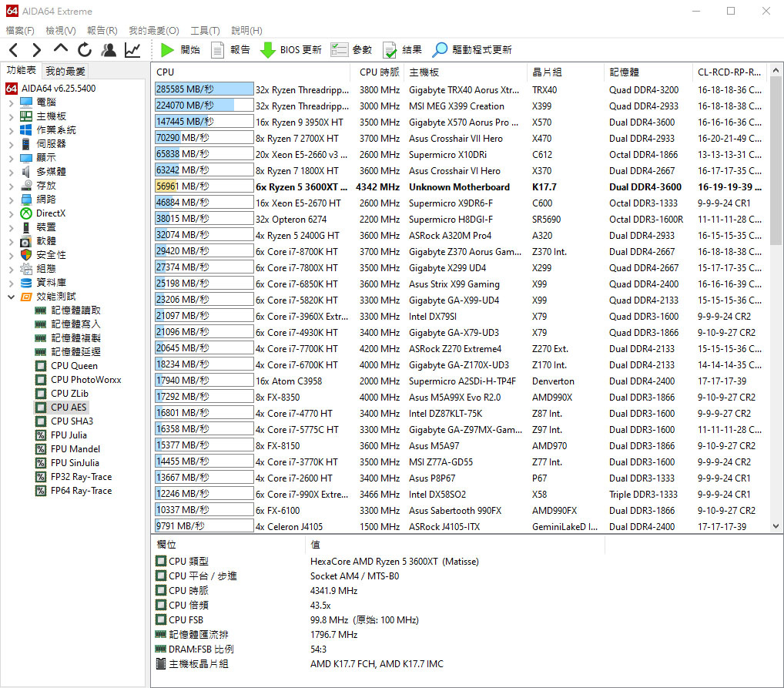784x688 pixels.
Task: Select FP32 Ray-Trace benchmark
Action: [x=73, y=477]
